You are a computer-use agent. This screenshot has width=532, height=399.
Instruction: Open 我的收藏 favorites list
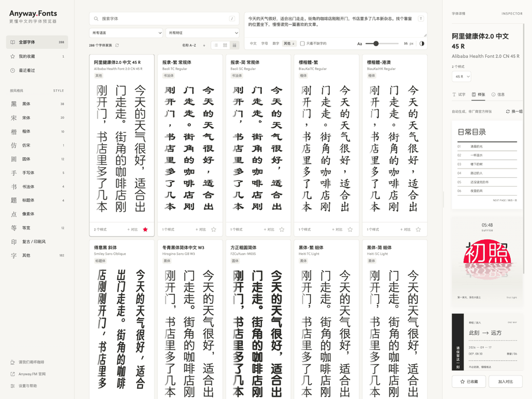point(37,56)
